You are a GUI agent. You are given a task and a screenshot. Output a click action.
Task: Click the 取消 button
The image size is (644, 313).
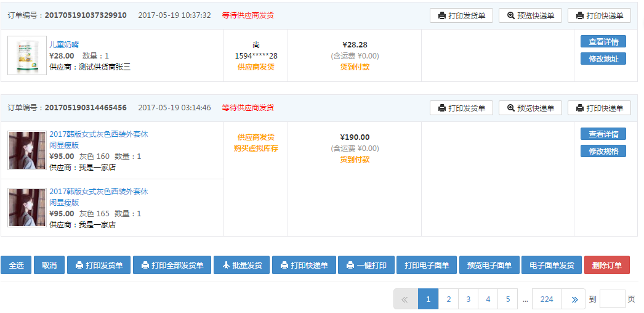(49, 265)
